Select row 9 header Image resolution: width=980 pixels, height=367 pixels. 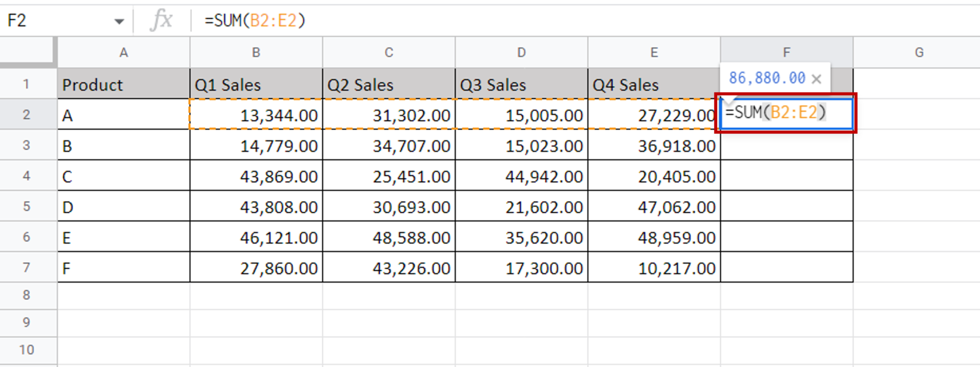pyautogui.click(x=28, y=322)
